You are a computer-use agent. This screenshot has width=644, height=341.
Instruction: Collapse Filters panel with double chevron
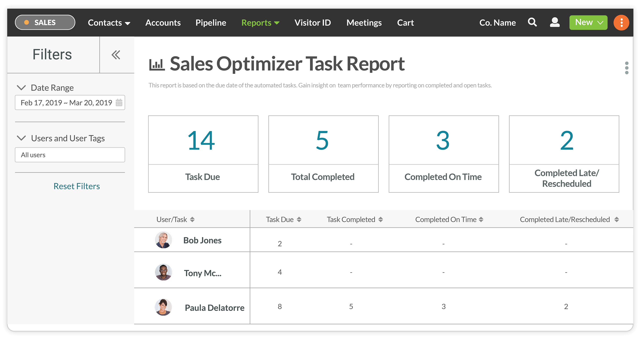coord(116,55)
